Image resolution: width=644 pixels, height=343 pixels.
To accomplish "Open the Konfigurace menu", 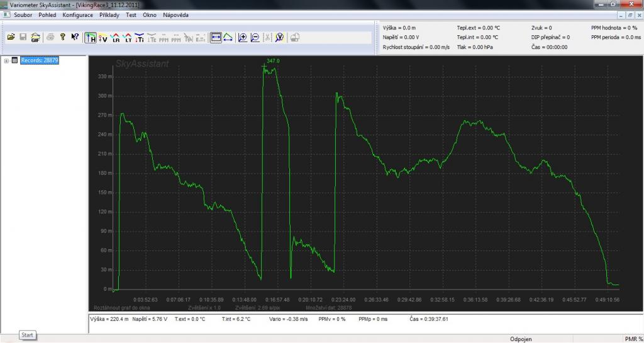I will point(78,14).
